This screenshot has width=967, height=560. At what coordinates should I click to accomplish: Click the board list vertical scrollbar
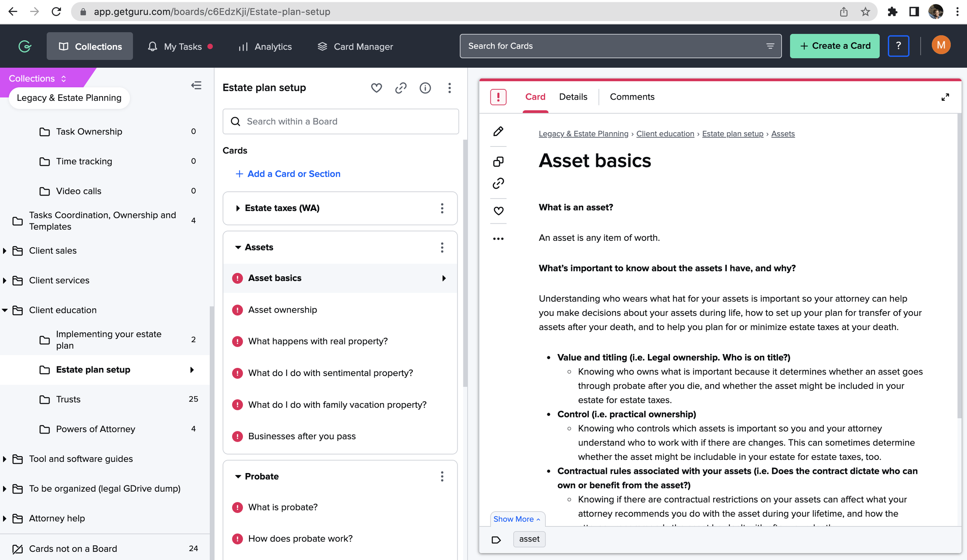(465, 263)
